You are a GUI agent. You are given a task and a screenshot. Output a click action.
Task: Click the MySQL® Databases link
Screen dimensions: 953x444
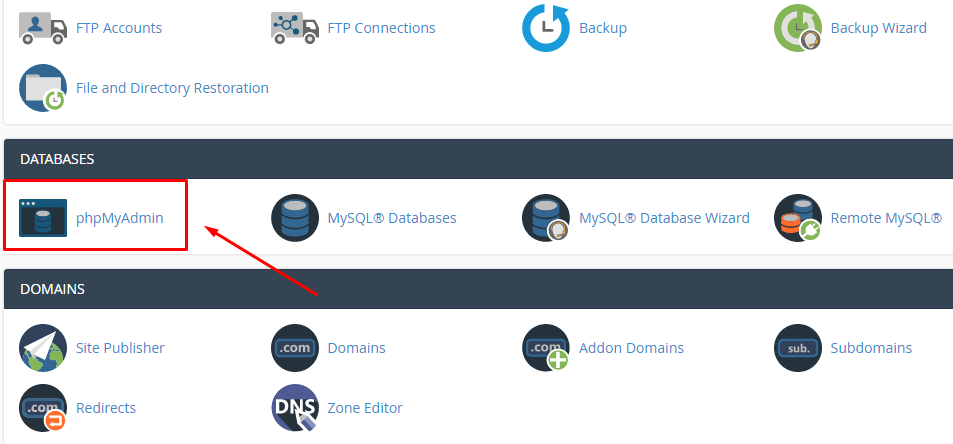(392, 217)
